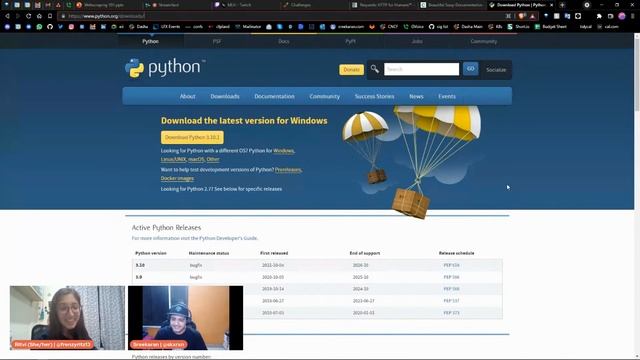Open the Socialize dropdown
This screenshot has height=360, width=640.
[496, 70]
